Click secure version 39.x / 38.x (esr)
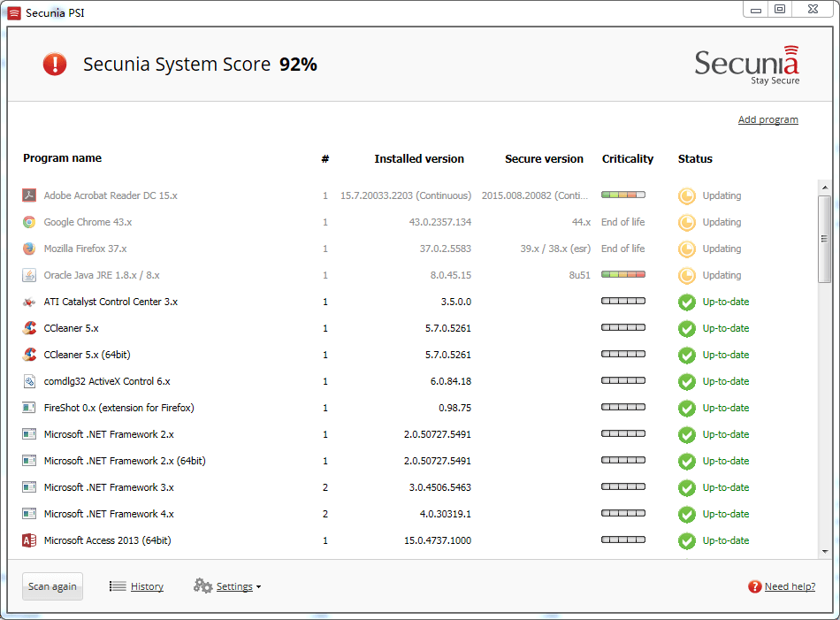 (x=555, y=249)
